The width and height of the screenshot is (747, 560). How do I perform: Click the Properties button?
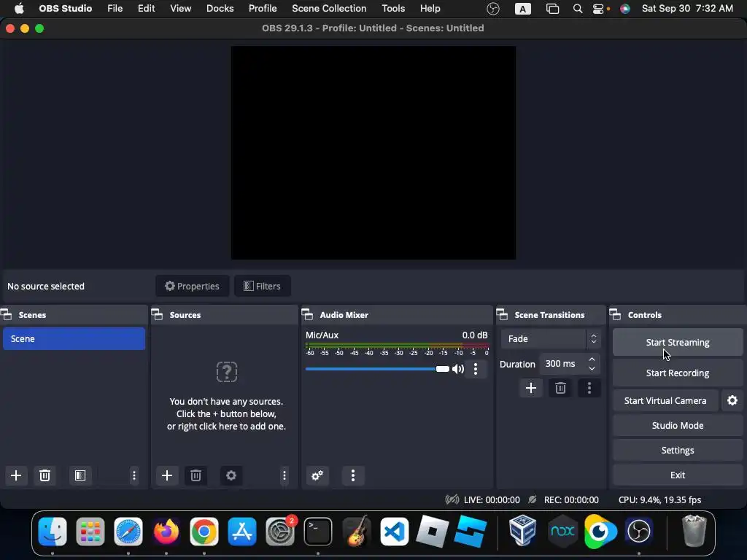point(192,286)
